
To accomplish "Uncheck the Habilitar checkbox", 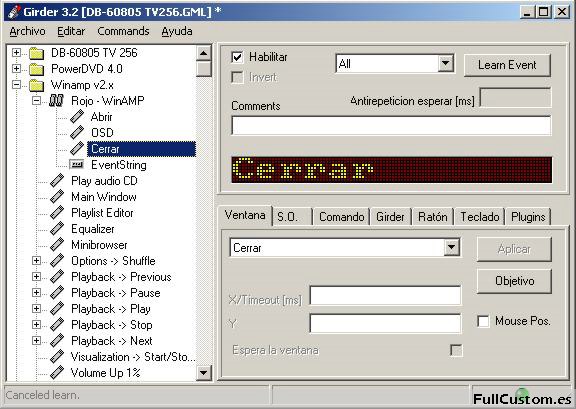I will (x=237, y=57).
